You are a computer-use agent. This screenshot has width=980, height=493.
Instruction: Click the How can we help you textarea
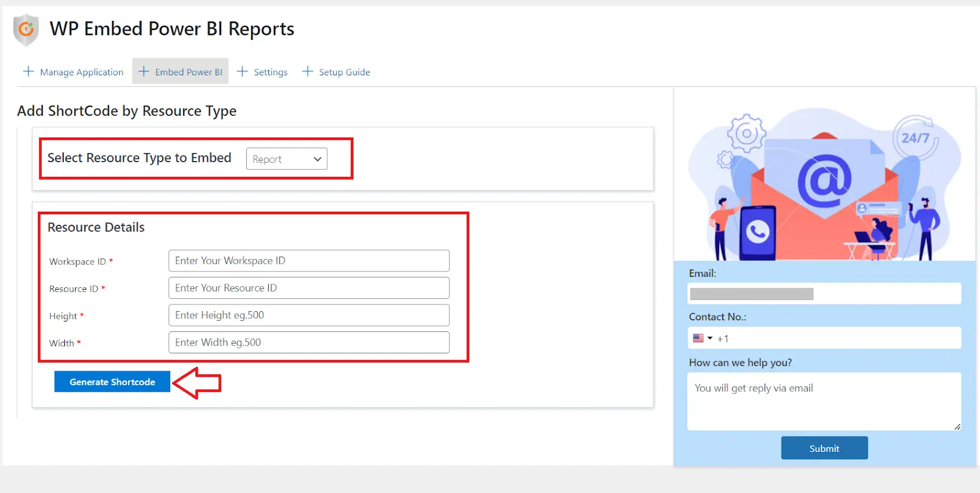click(824, 402)
